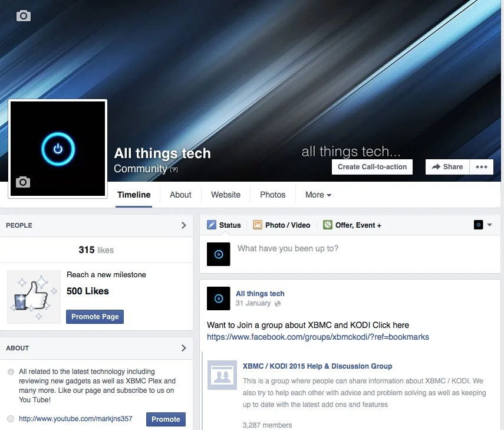Expand the More tab dropdown

tap(318, 195)
